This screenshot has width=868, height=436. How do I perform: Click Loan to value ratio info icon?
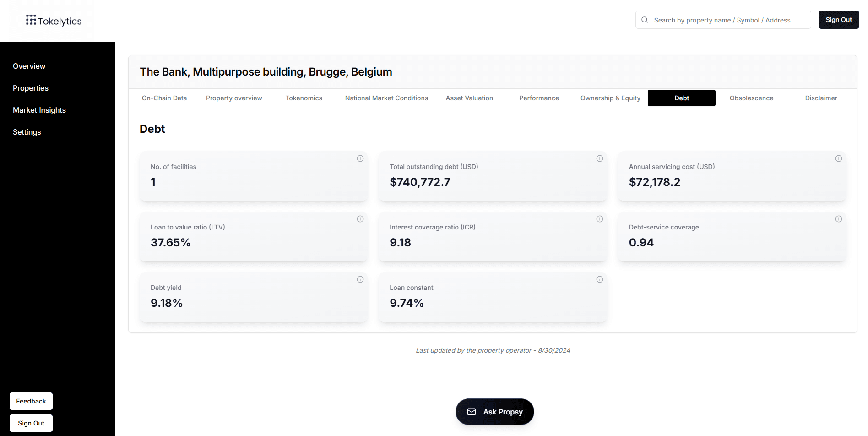coord(360,219)
